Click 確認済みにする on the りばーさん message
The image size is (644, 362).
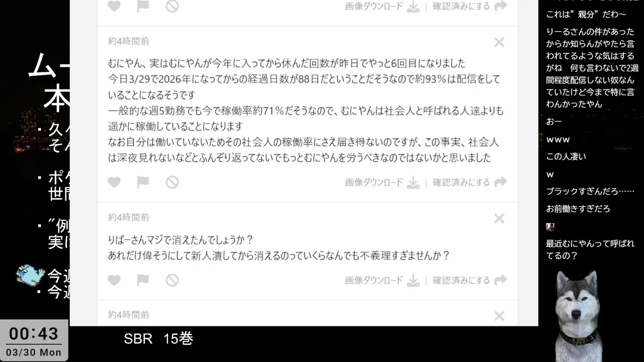click(461, 280)
